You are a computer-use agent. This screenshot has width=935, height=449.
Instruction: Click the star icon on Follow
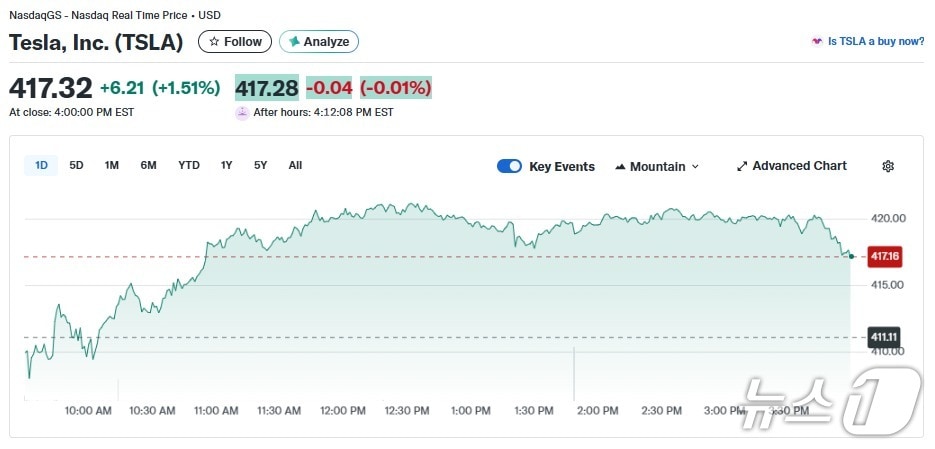(x=214, y=42)
